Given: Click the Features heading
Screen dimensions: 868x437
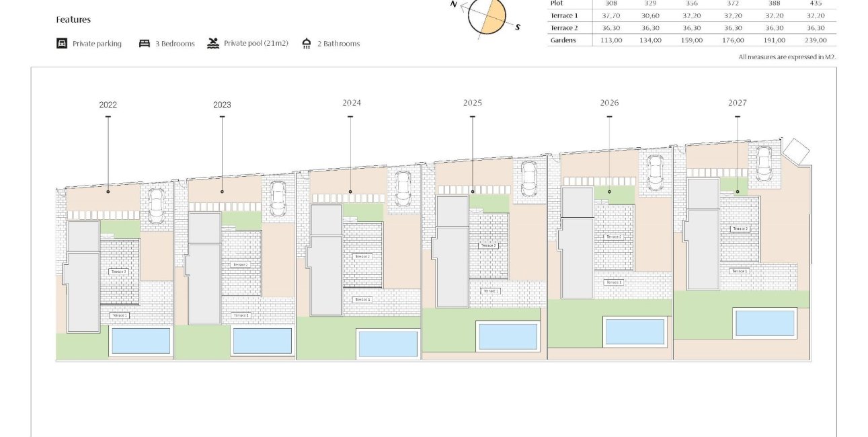Looking at the screenshot, I should 73,19.
